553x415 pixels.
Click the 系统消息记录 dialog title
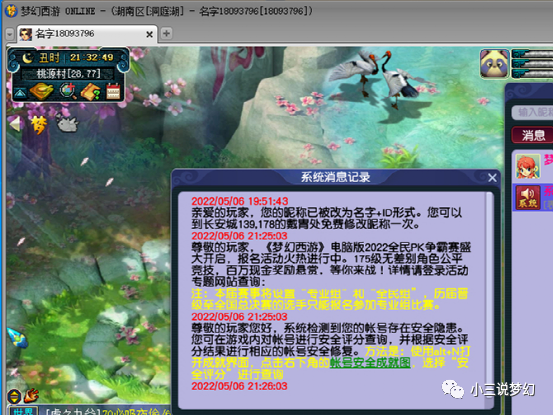(335, 177)
